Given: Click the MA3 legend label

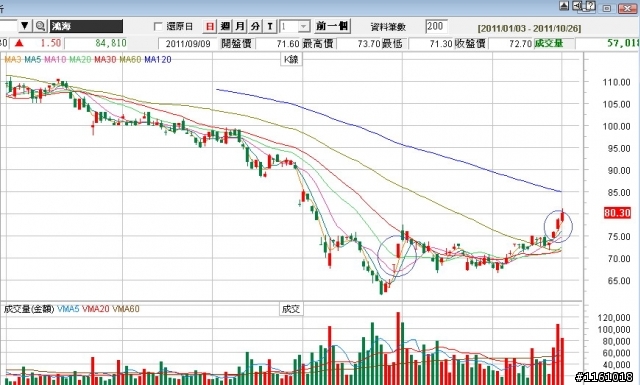Looking at the screenshot, I should pos(12,60).
